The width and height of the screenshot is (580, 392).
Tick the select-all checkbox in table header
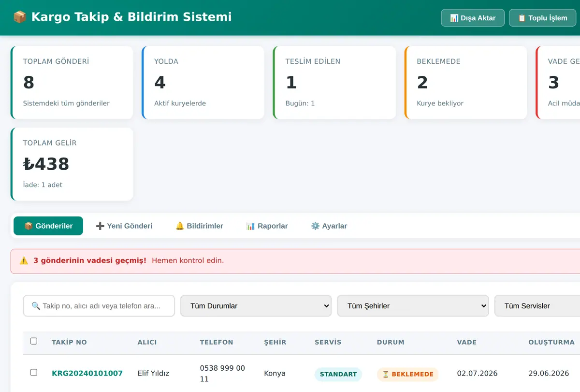coord(34,341)
